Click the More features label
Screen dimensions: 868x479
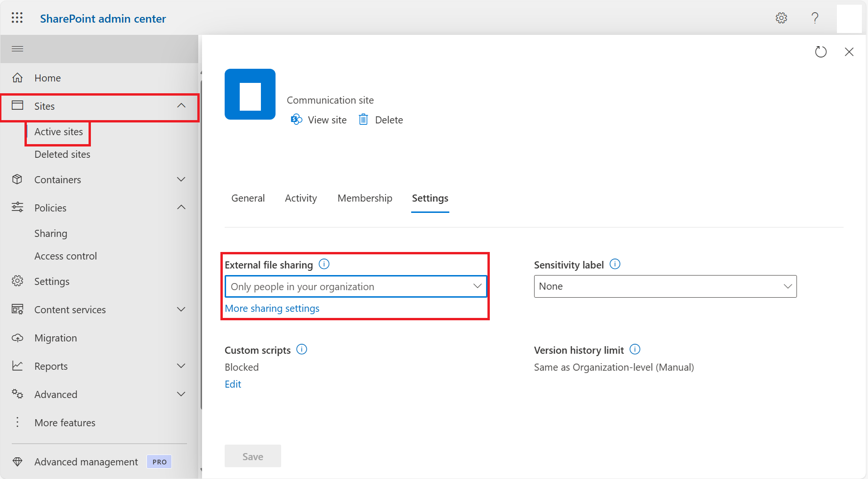tap(65, 423)
